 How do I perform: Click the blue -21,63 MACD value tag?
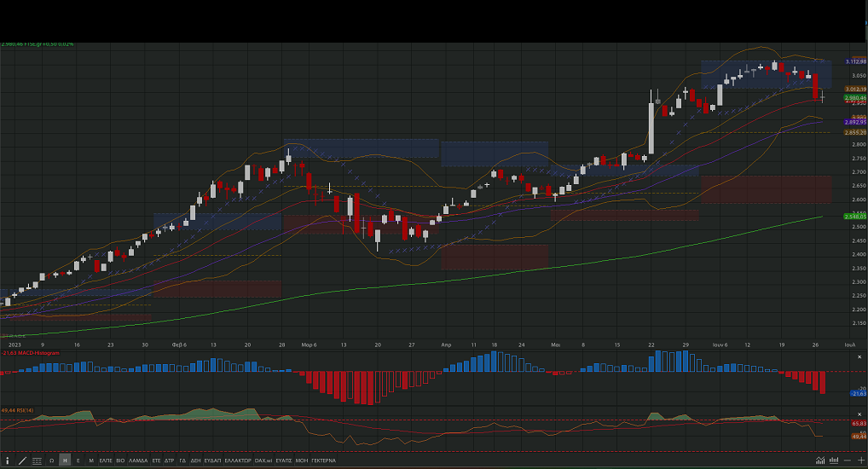coord(858,393)
